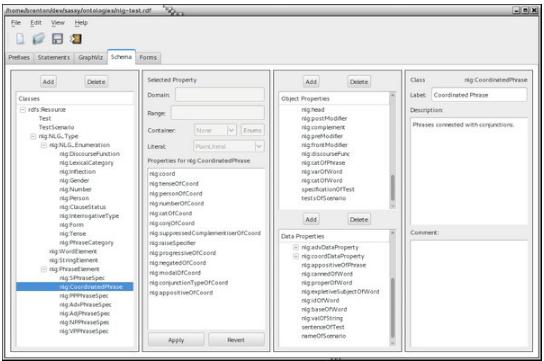
Task: Click the New document toolbar icon
Action: pos(20,38)
